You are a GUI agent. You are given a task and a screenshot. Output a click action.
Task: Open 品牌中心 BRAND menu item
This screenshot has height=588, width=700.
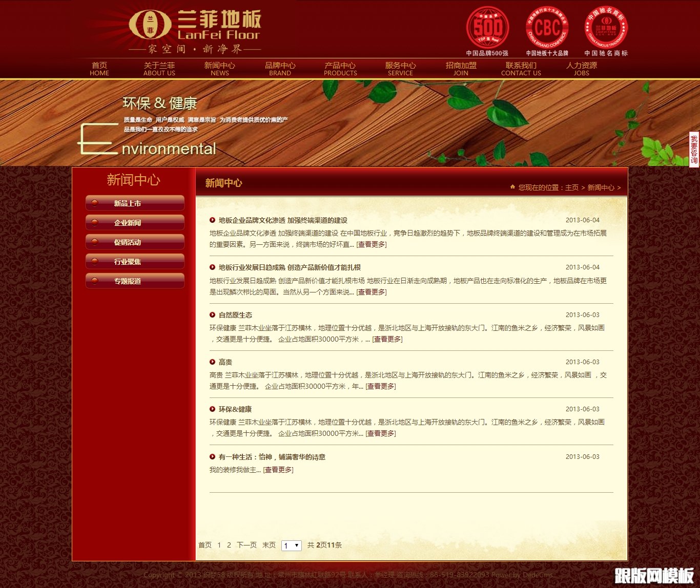point(280,69)
